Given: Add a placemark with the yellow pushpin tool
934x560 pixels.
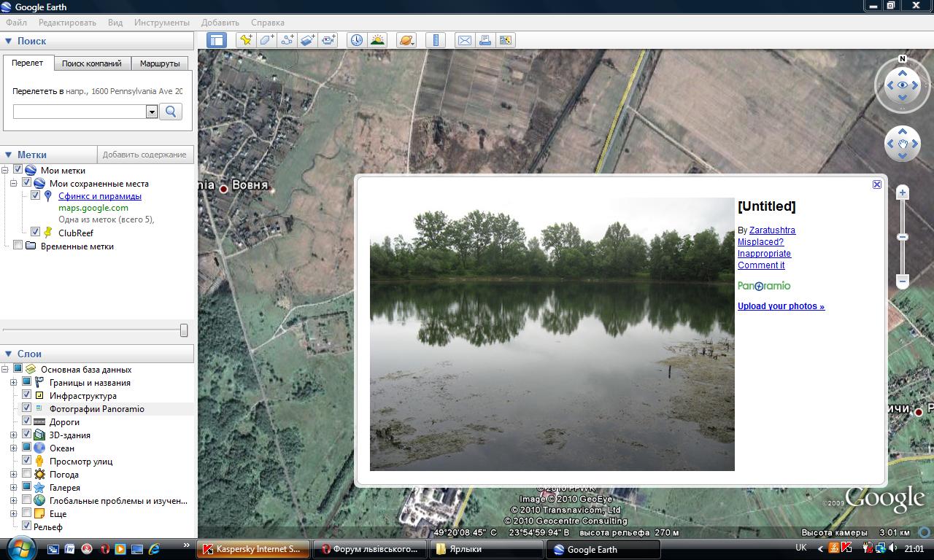Looking at the screenshot, I should click(246, 40).
